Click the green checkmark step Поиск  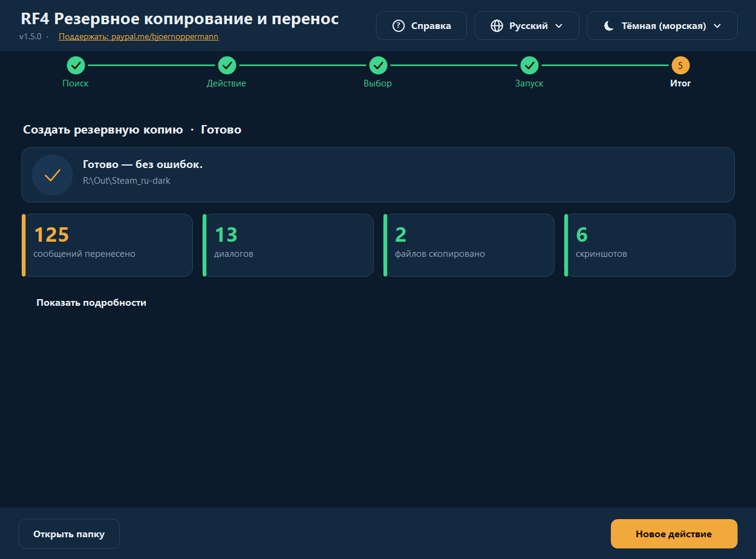pos(76,65)
